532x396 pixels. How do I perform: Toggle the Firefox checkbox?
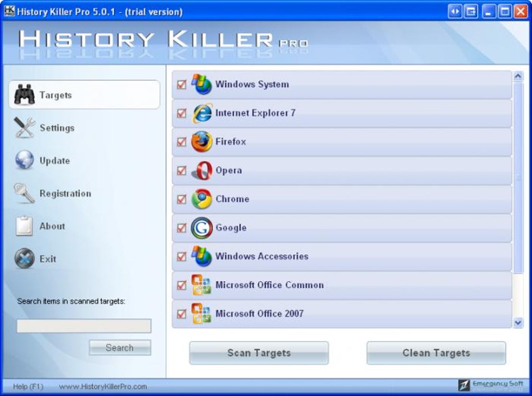[182, 142]
